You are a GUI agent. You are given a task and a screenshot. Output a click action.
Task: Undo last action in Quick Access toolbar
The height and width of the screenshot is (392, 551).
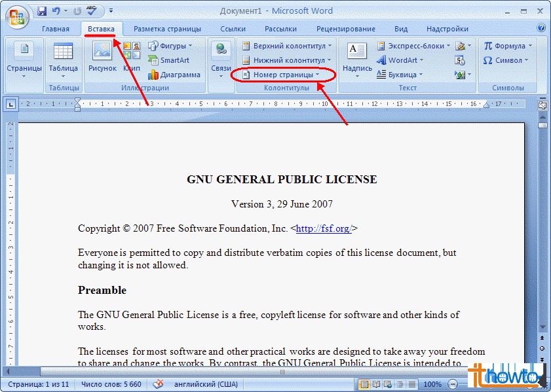(56, 11)
